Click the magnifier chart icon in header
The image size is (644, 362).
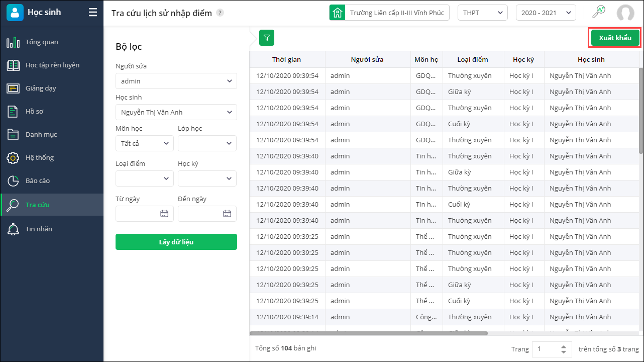(599, 12)
